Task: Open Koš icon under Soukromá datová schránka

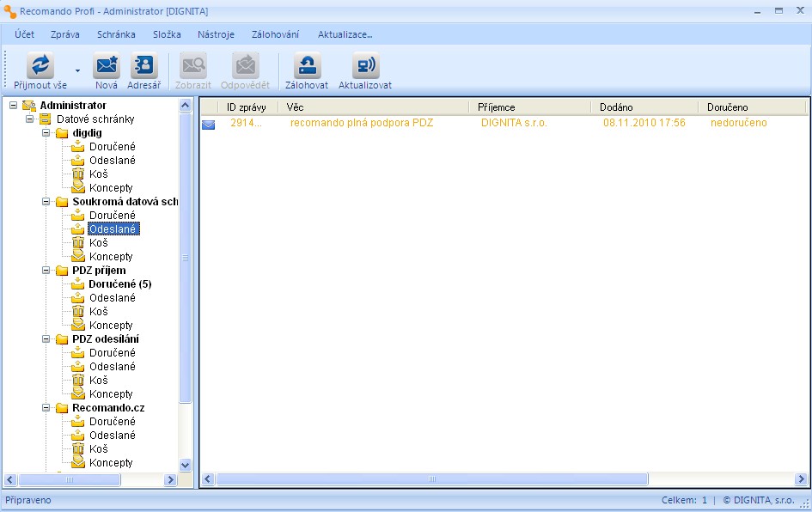Action: 77,243
